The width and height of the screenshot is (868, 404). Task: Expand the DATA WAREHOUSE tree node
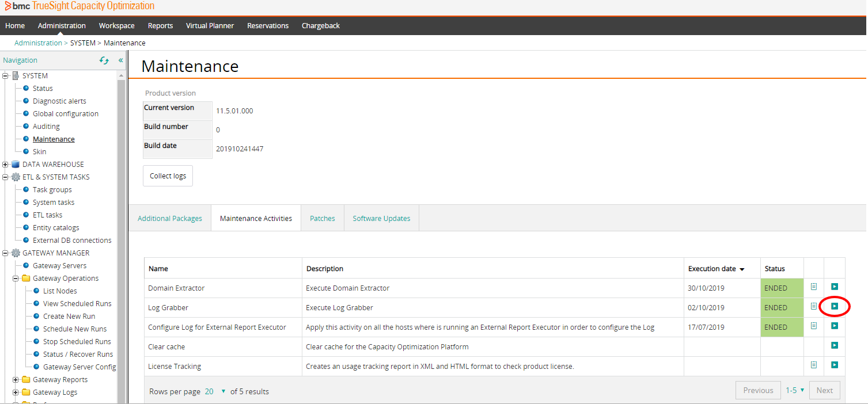[x=5, y=165]
